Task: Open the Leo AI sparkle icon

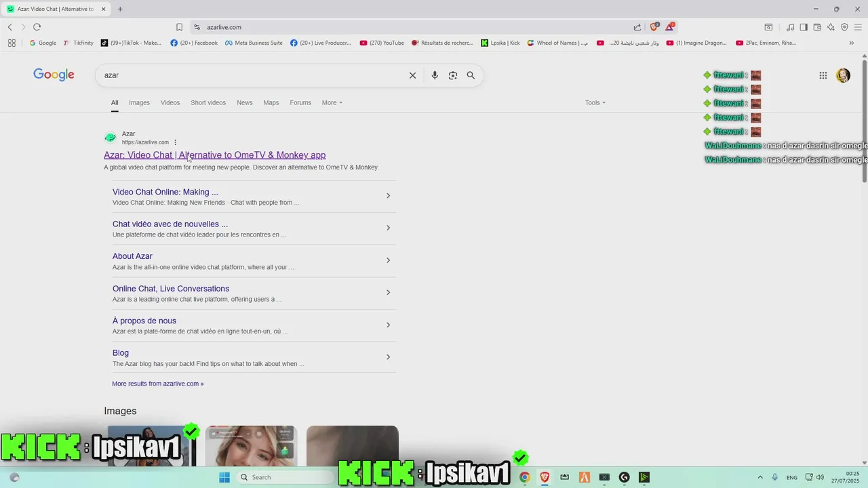Action: pyautogui.click(x=831, y=27)
